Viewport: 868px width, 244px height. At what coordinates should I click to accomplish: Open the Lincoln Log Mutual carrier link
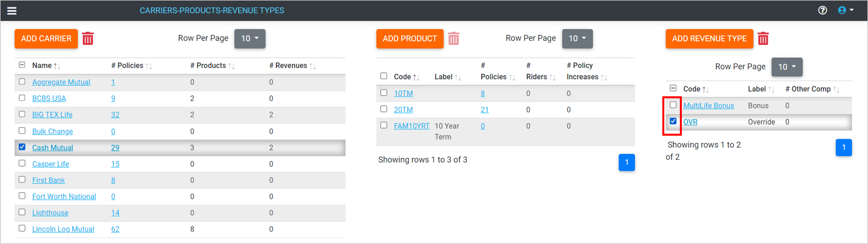click(63, 229)
